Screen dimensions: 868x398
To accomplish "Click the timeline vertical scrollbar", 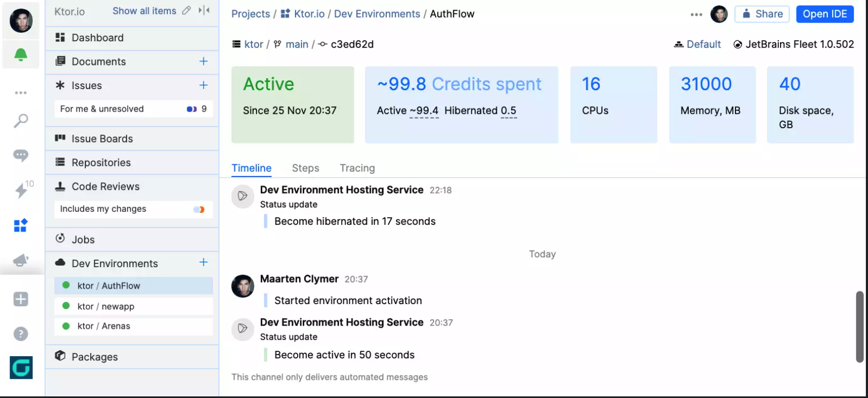I will point(859,327).
